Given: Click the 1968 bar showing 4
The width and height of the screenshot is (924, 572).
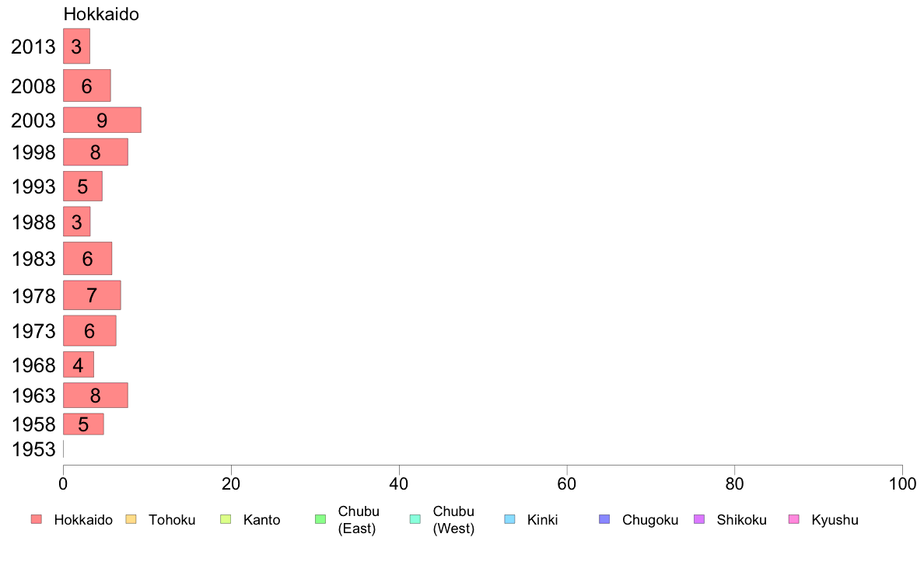Looking at the screenshot, I should 79,364.
